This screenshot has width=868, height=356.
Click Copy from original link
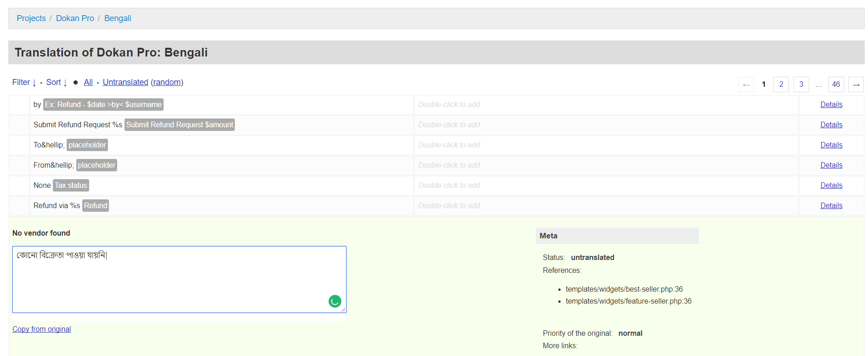point(42,329)
